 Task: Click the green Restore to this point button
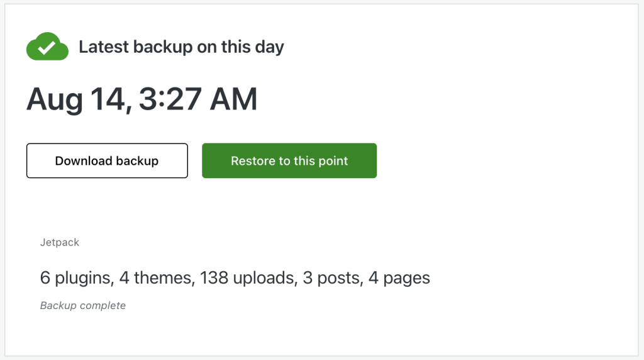pos(289,160)
